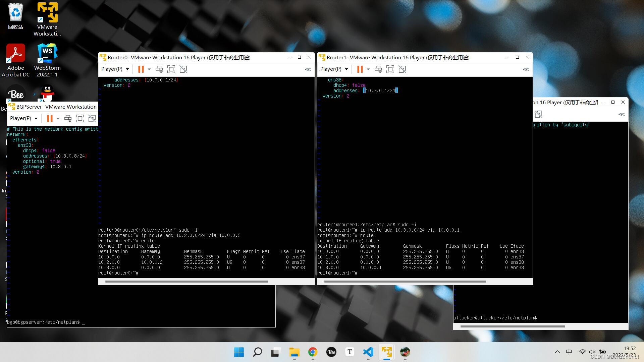Open WebStorm 2022.1.1 desktop shortcut
This screenshot has height=362, width=644.
[x=47, y=60]
